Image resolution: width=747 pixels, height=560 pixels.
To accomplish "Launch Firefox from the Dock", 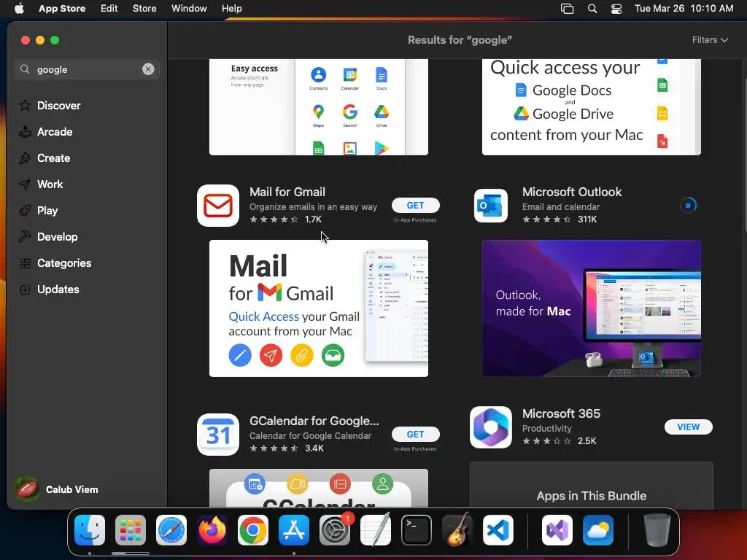I will pos(212,530).
